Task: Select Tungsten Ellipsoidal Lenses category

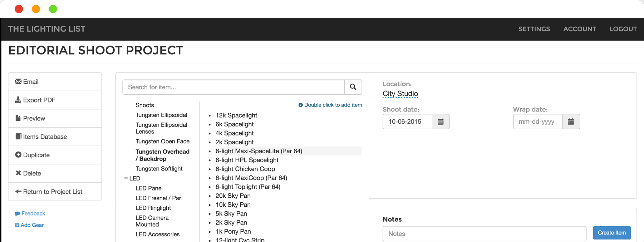Action: coord(161,128)
